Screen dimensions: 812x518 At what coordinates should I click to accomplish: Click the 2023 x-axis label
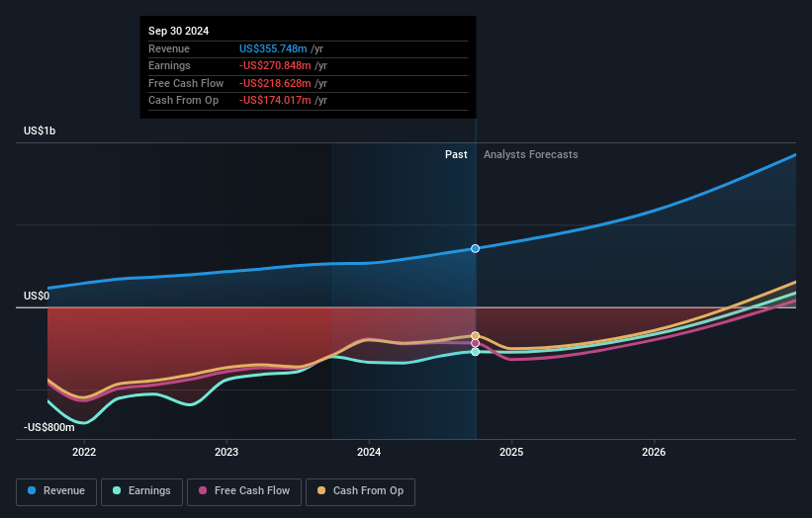pos(226,453)
